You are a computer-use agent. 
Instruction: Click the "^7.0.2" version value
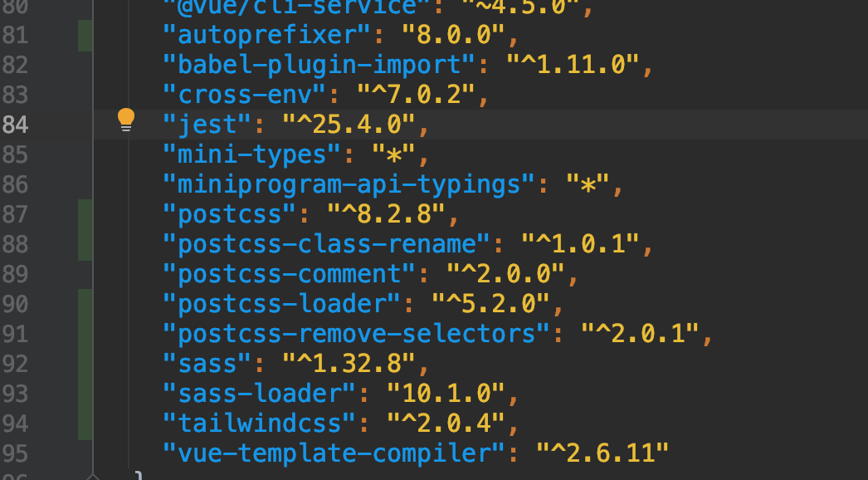click(416, 95)
